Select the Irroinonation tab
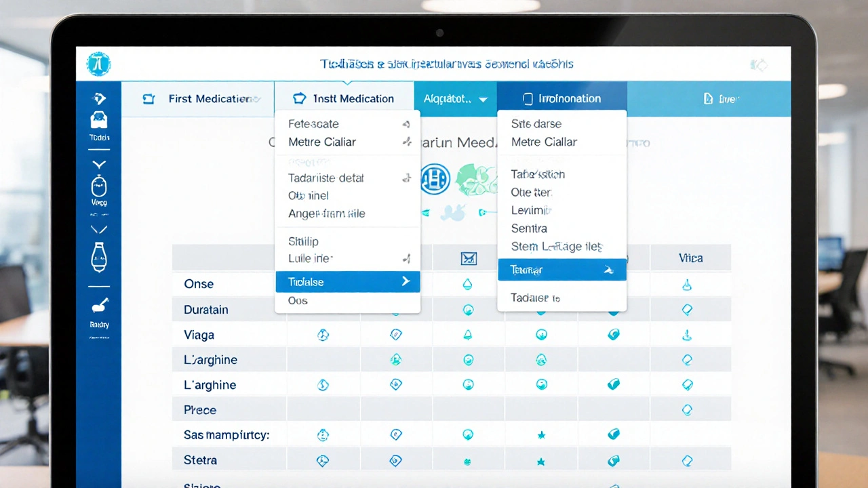 pos(561,99)
